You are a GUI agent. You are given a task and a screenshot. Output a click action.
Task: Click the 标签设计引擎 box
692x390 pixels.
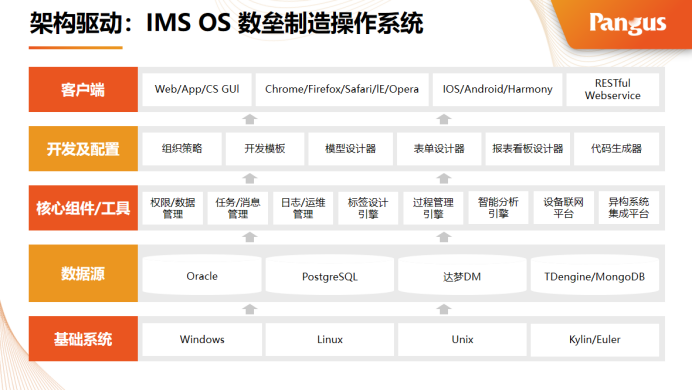(x=368, y=208)
